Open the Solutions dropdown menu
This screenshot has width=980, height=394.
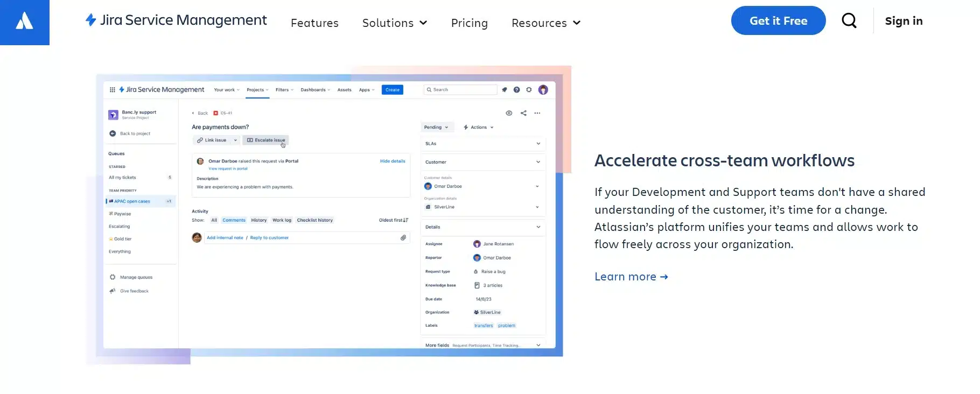(394, 23)
